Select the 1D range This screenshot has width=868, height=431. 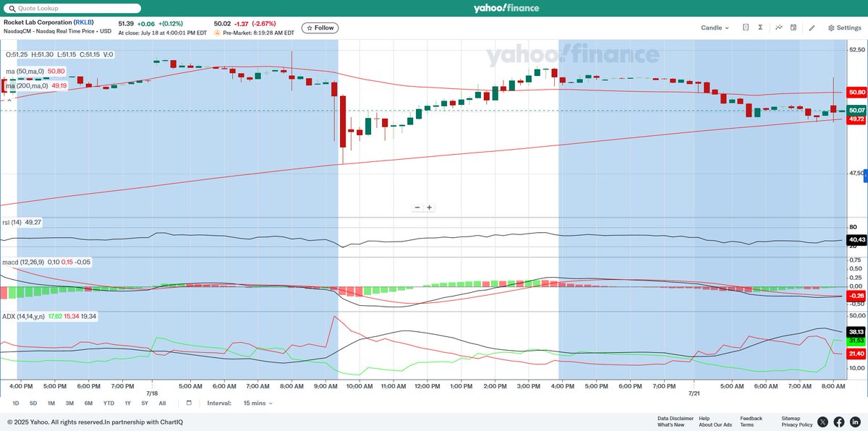(x=15, y=403)
